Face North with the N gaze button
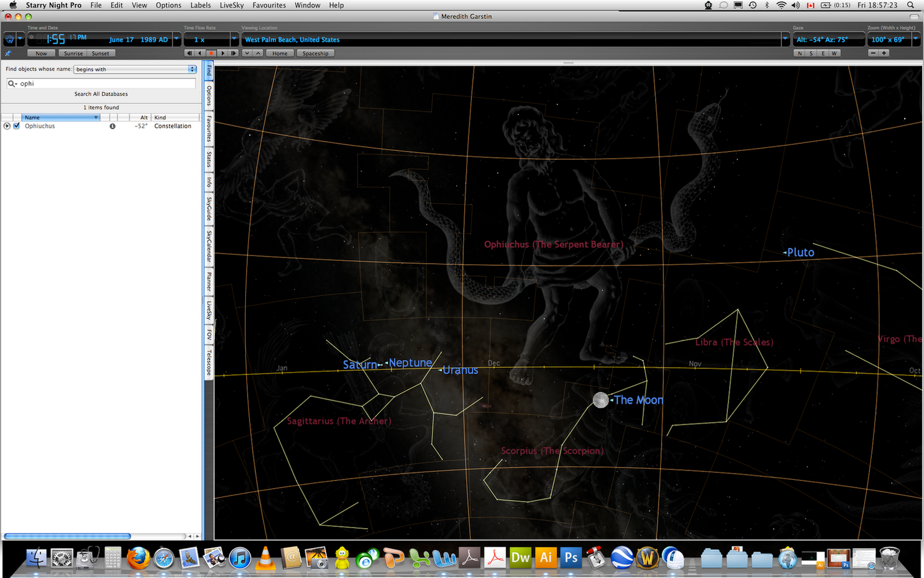The image size is (924, 578). click(x=800, y=53)
